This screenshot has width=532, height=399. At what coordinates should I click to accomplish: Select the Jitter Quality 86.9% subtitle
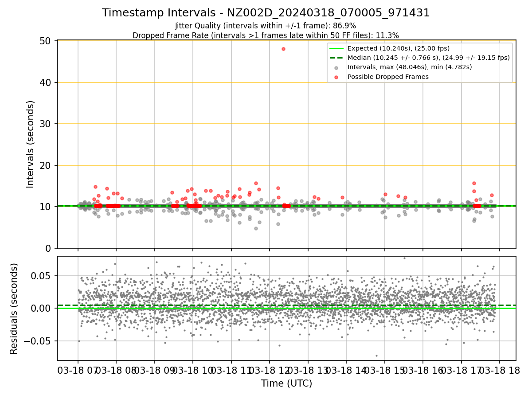pos(266,26)
